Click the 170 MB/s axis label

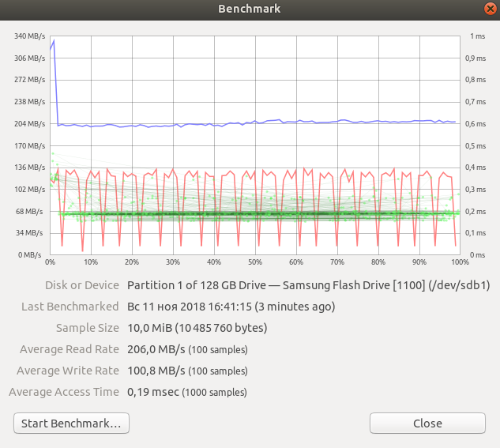click(30, 145)
